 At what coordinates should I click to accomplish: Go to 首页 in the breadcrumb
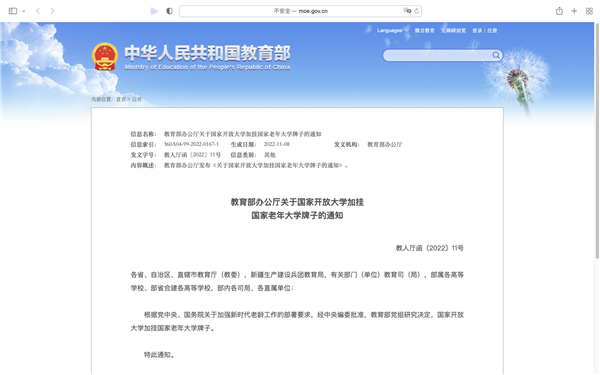tap(121, 99)
